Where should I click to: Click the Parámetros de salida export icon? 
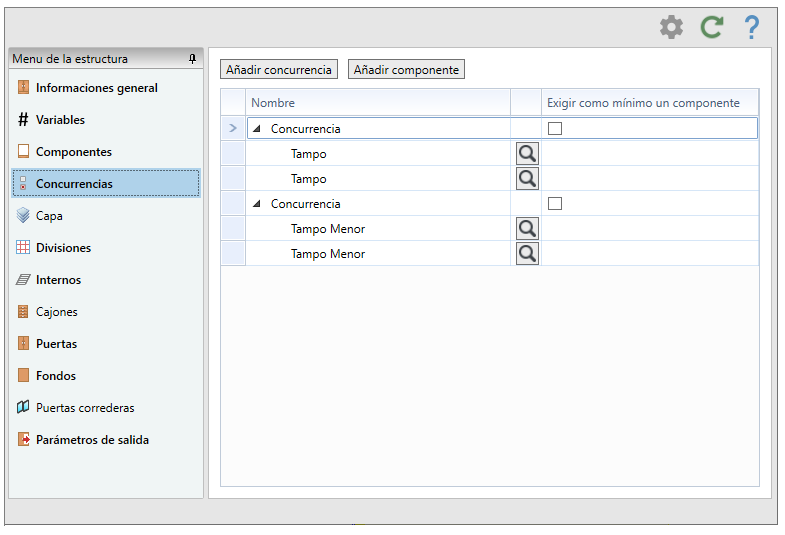(24, 439)
